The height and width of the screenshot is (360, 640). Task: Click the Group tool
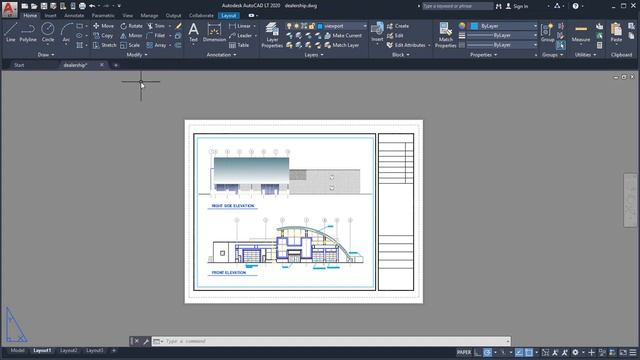tap(547, 33)
